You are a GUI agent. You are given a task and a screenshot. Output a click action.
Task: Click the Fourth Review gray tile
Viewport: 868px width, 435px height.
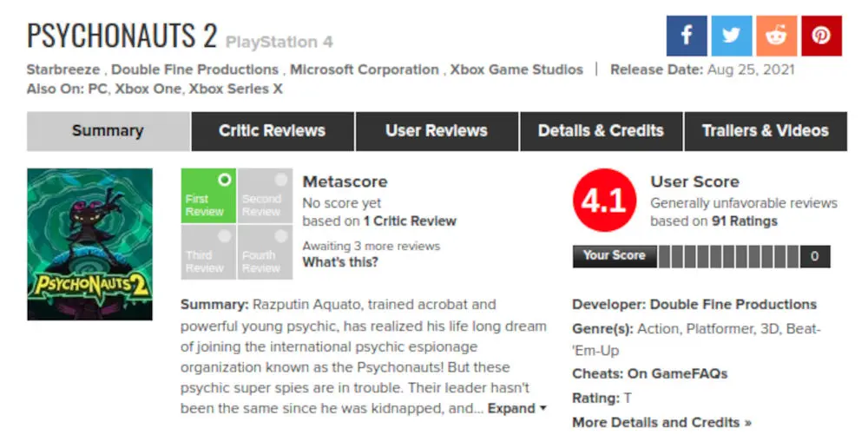tap(265, 252)
